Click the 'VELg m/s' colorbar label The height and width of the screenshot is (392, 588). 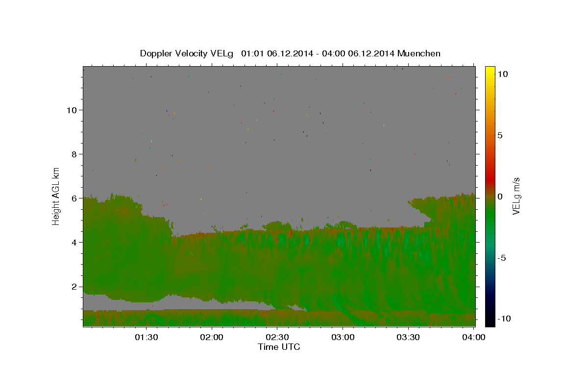pyautogui.click(x=516, y=196)
